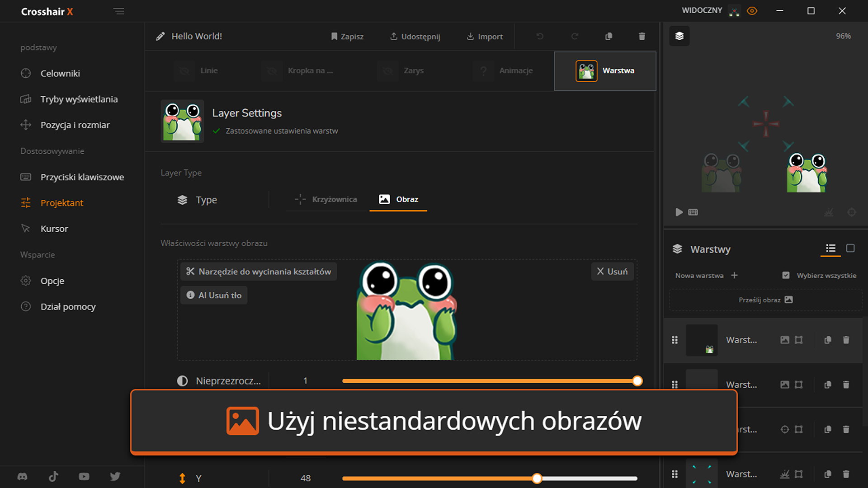The image size is (868, 488).
Task: Play the crosshair preview animation
Action: pyautogui.click(x=679, y=212)
